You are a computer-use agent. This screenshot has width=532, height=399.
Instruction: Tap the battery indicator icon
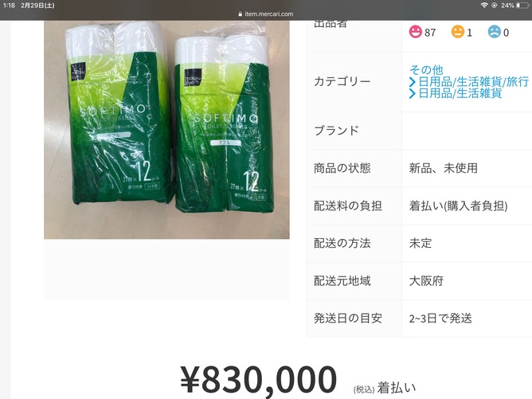pyautogui.click(x=522, y=6)
